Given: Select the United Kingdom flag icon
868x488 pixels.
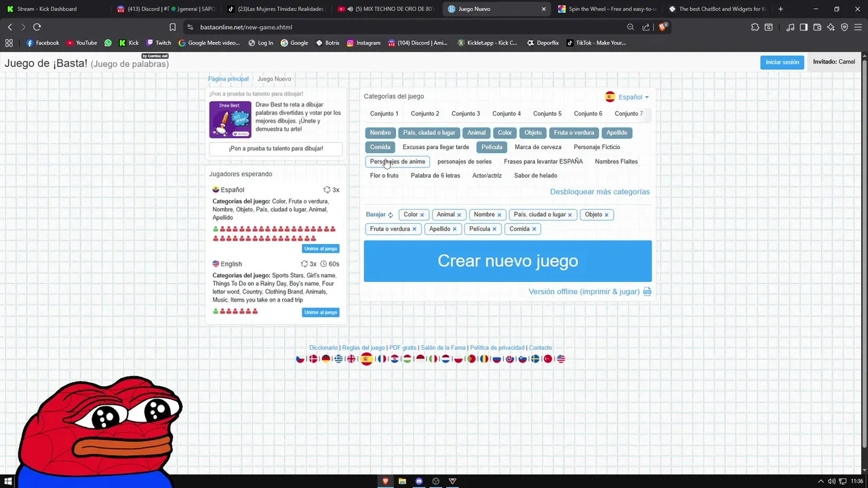Looking at the screenshot, I should tap(351, 359).
